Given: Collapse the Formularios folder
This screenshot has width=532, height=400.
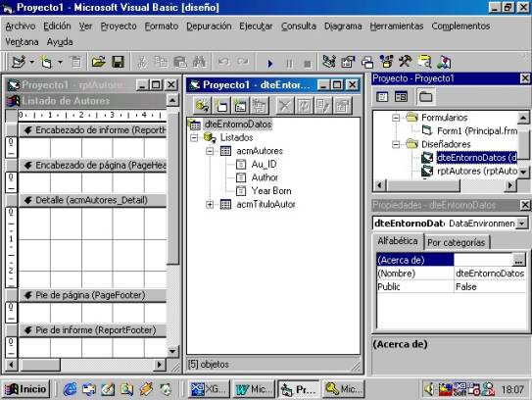Looking at the screenshot, I should 396,118.
